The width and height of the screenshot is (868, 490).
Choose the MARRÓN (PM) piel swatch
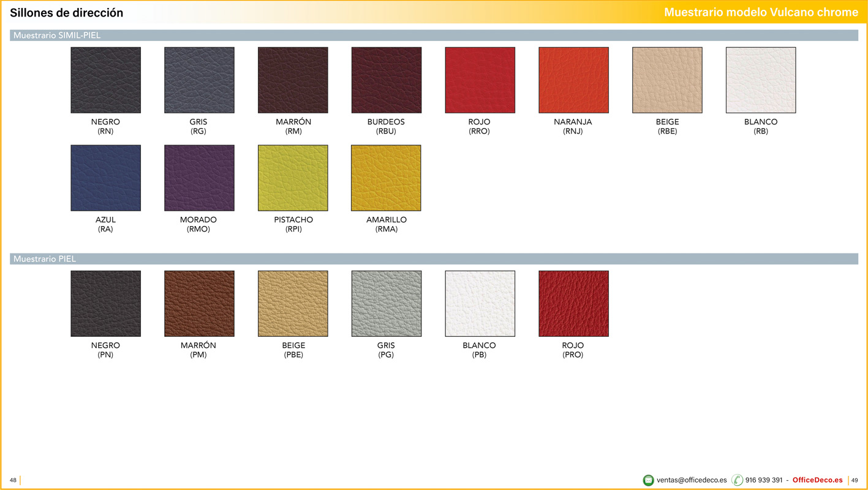click(x=199, y=304)
